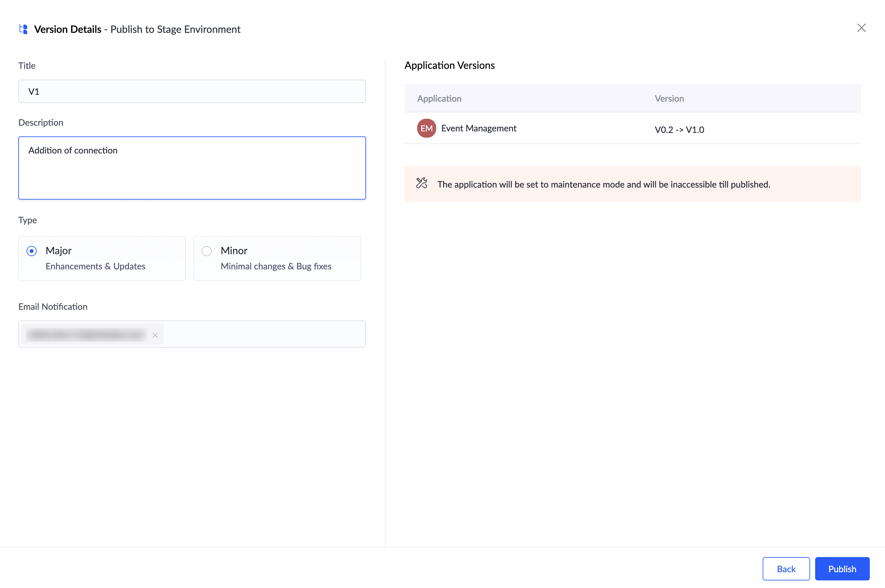
Task: Click the EM application avatar icon
Action: point(426,128)
